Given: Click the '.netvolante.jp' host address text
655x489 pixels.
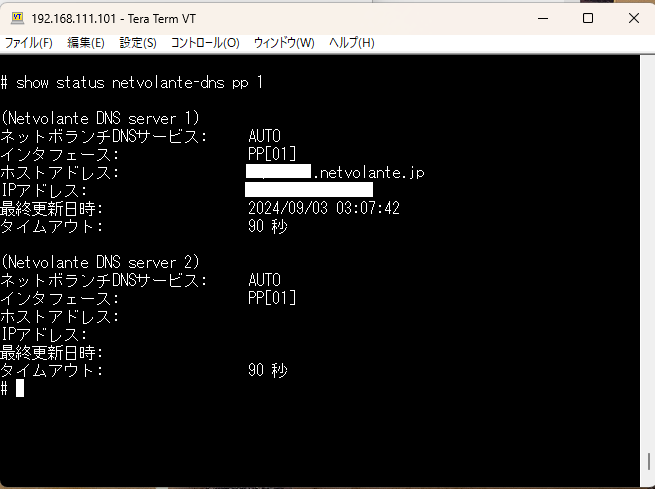Looking at the screenshot, I should [x=368, y=172].
